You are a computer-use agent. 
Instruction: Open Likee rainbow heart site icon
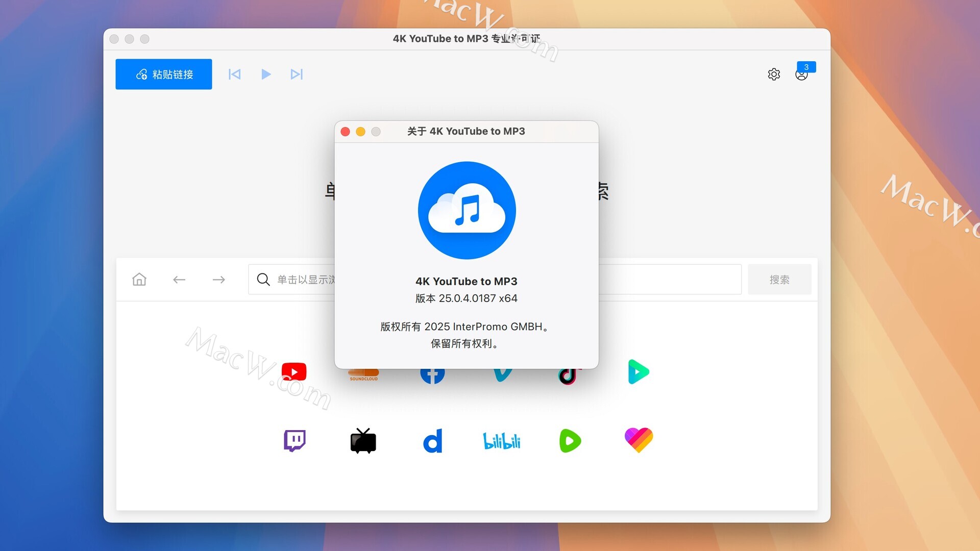[639, 440]
